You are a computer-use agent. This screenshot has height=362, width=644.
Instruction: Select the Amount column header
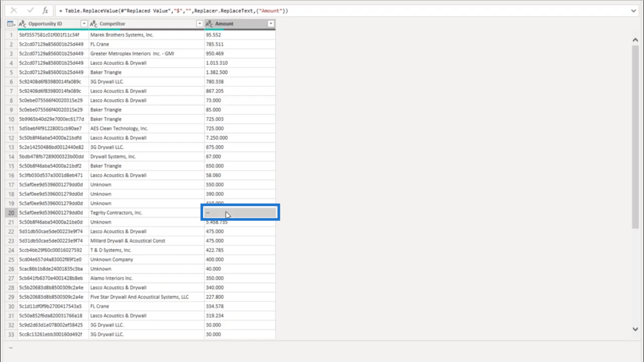240,24
